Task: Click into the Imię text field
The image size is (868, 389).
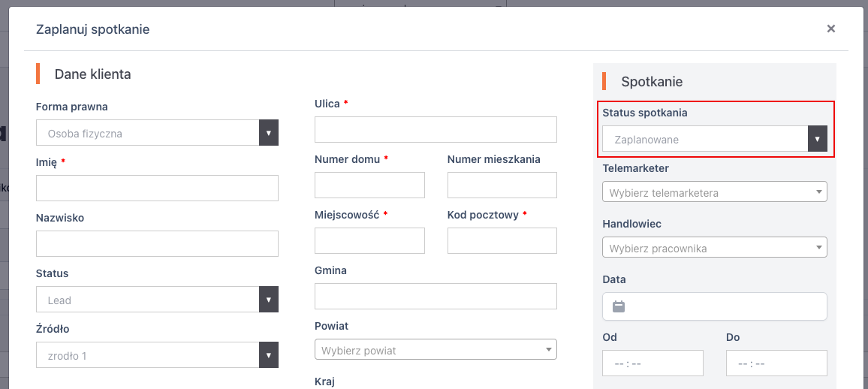Action: 157,188
